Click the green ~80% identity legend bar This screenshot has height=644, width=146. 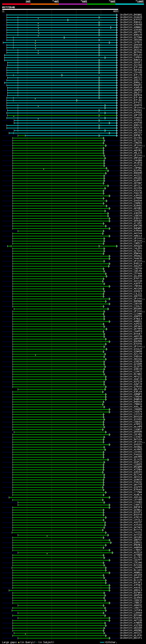(x=101, y=4)
